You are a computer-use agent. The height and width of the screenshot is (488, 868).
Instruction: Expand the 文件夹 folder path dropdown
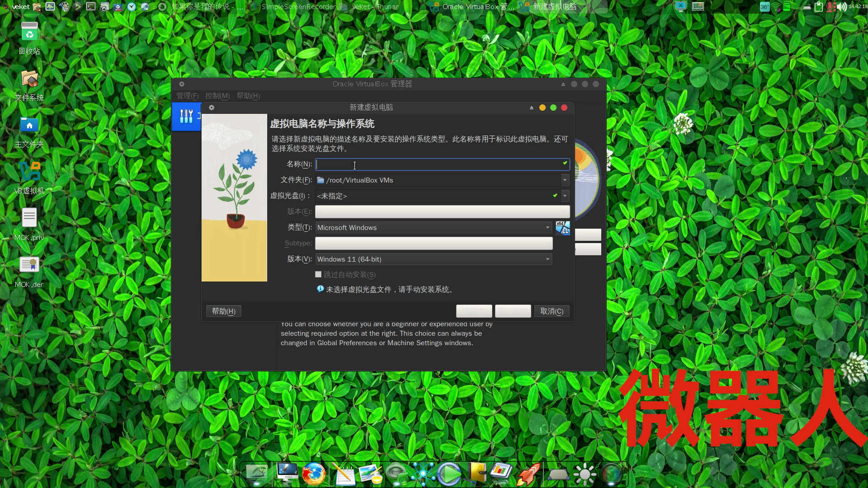tap(565, 180)
